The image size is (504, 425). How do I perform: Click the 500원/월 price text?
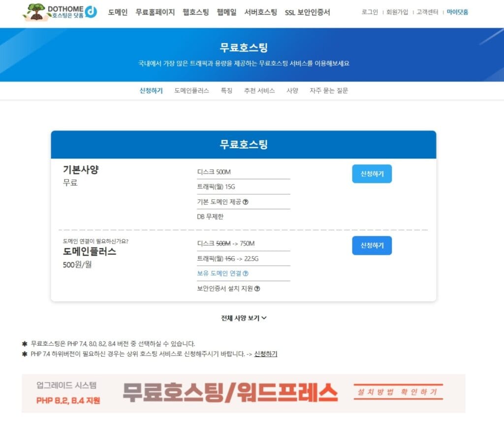click(x=77, y=265)
